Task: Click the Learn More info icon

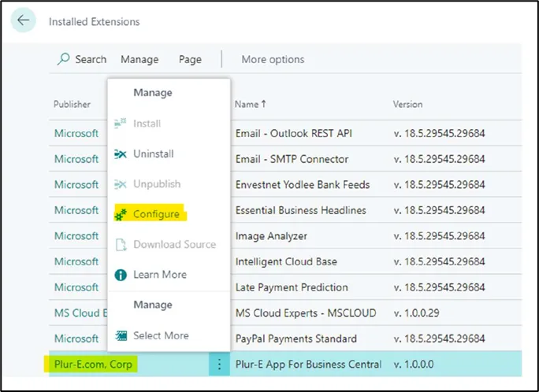Action: click(121, 275)
